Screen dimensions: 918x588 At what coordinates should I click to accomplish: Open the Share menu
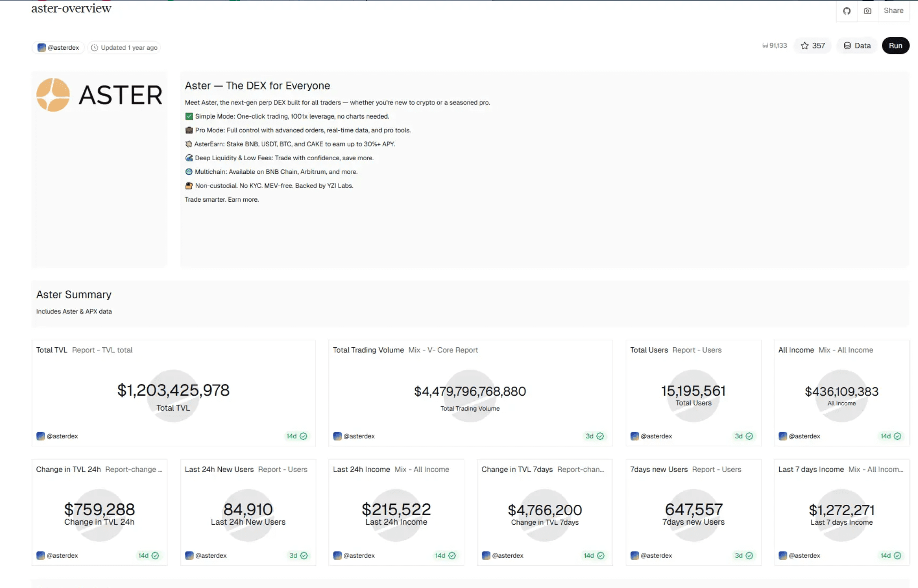(x=894, y=10)
